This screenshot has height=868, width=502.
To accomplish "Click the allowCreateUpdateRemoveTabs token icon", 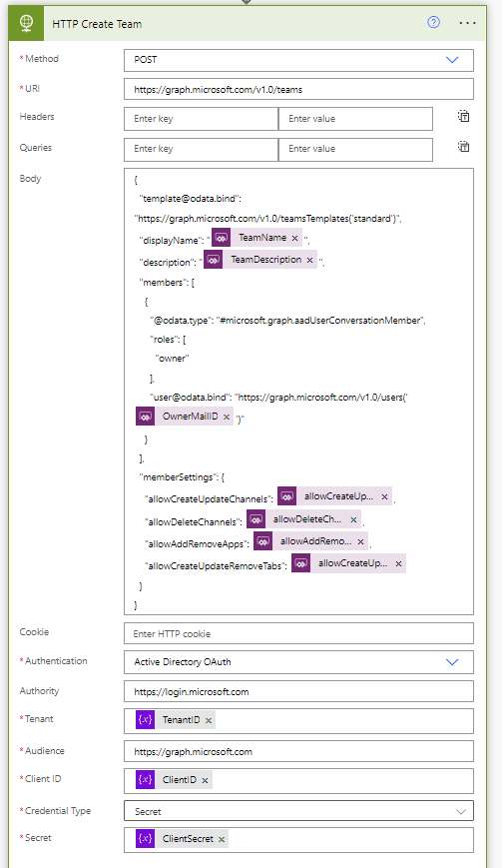I will click(x=300, y=563).
